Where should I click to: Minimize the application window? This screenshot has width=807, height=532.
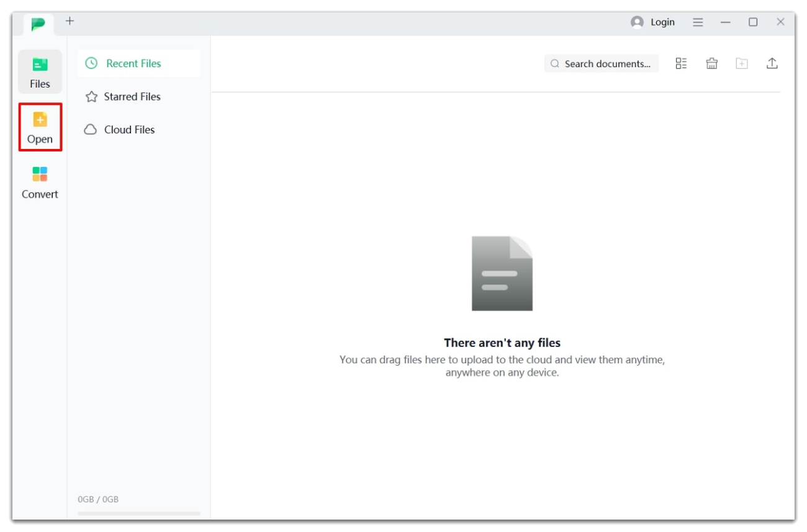tap(726, 22)
